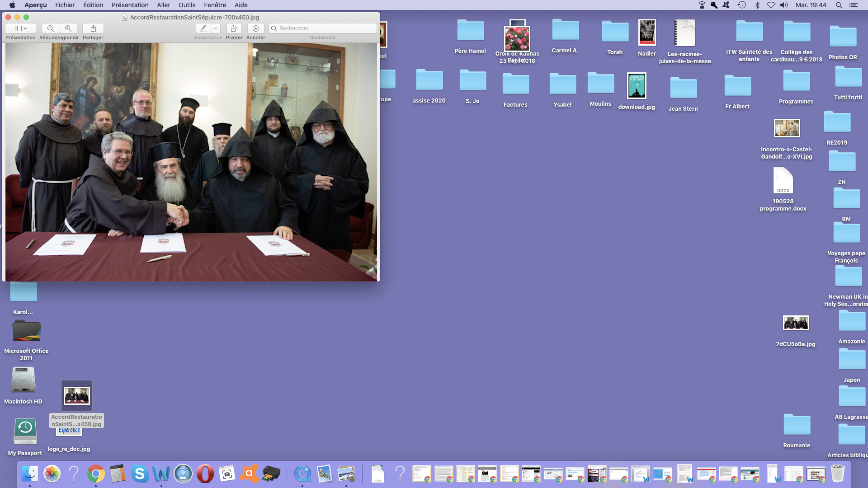Image resolution: width=868 pixels, height=488 pixels.
Task: Click the zoom in magnifier button
Action: tap(68, 28)
